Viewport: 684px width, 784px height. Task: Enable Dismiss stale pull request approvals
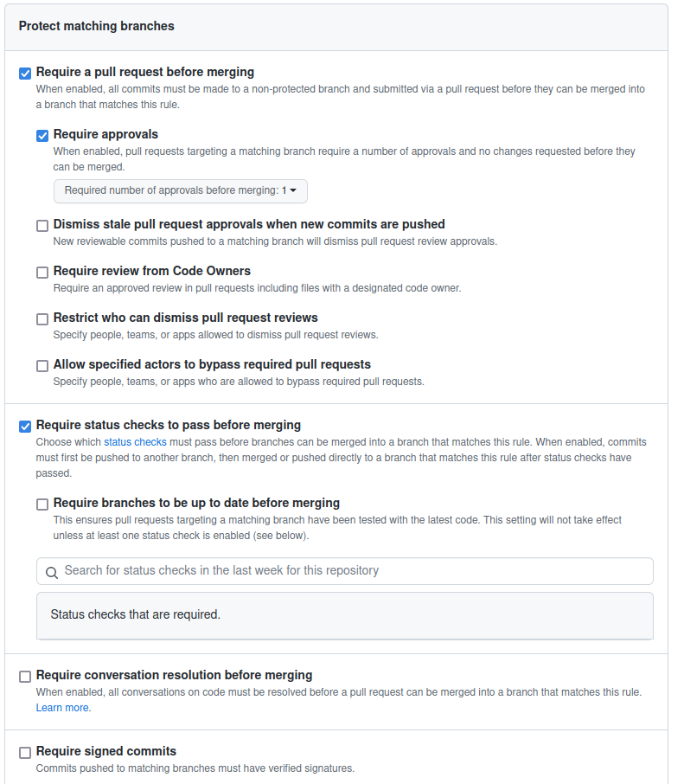42,226
